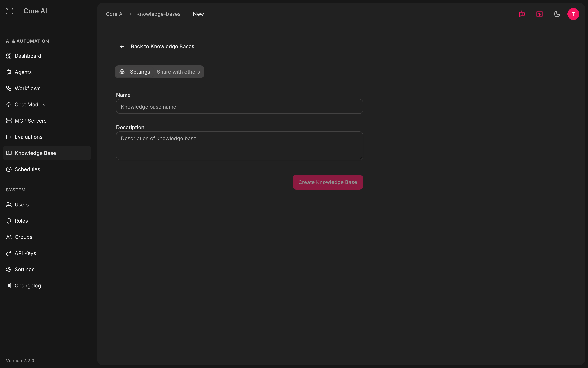This screenshot has width=588, height=368.
Task: Click the Roles shield icon
Action: pos(9,221)
